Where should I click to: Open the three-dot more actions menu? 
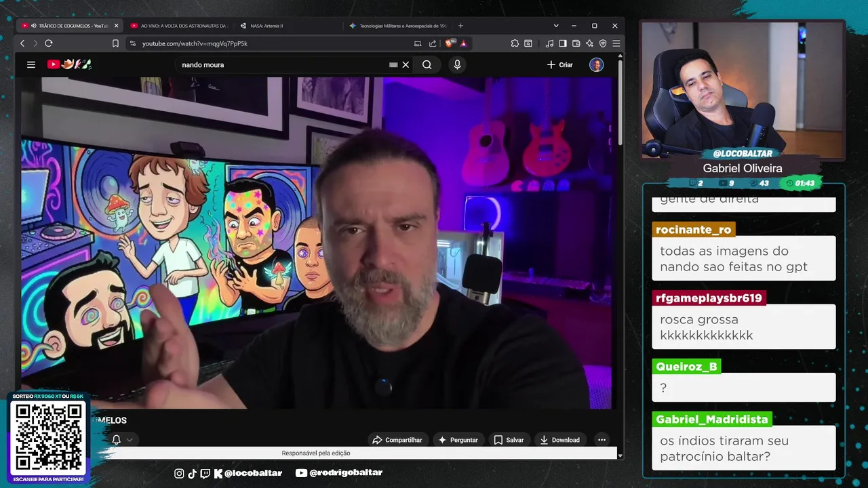[601, 440]
